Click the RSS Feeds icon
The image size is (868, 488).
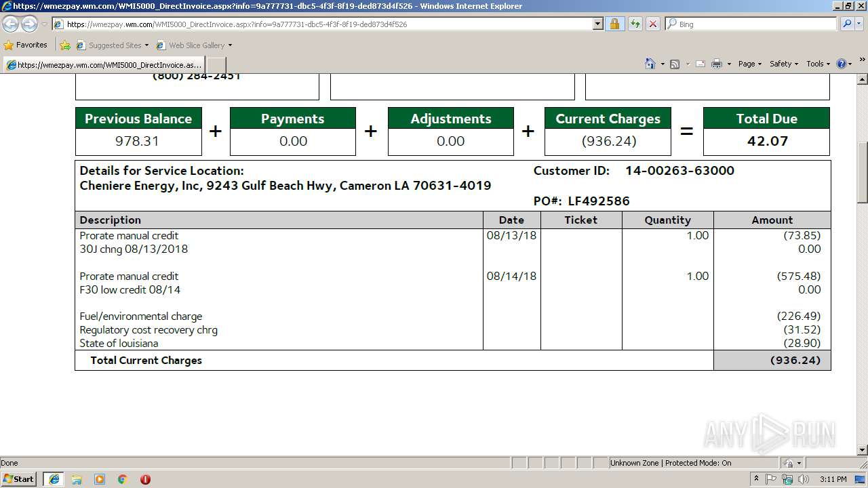(x=675, y=64)
